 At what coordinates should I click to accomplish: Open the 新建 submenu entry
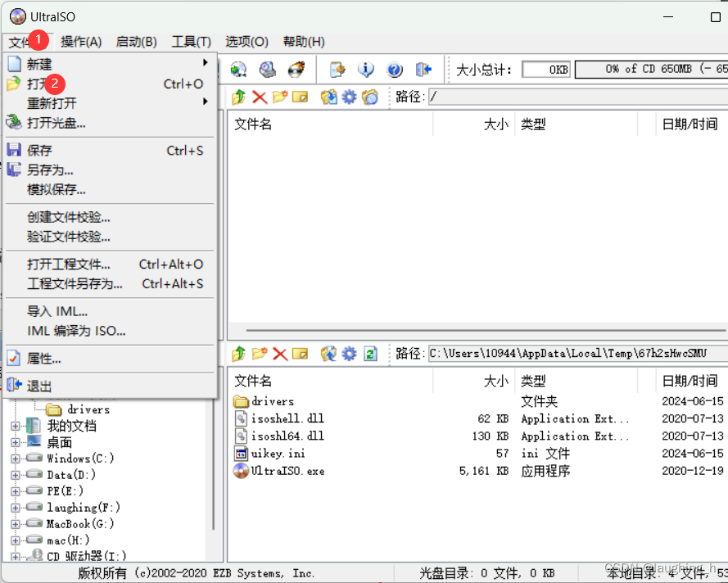point(110,64)
